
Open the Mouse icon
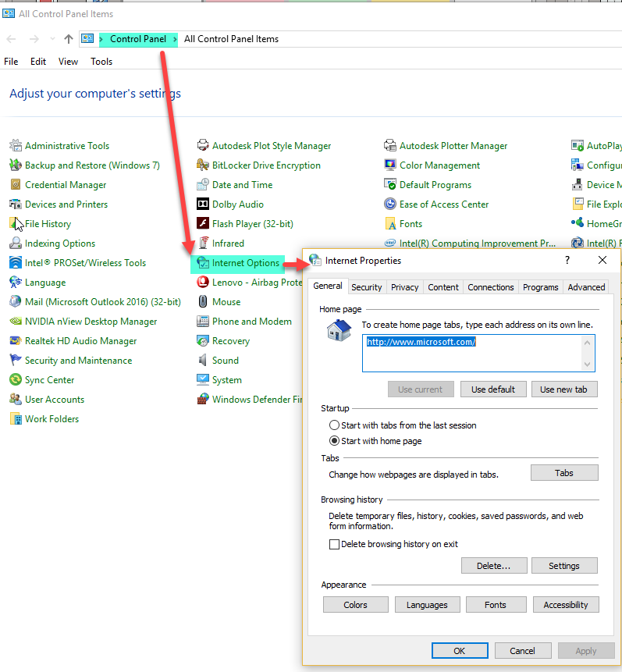coord(203,302)
